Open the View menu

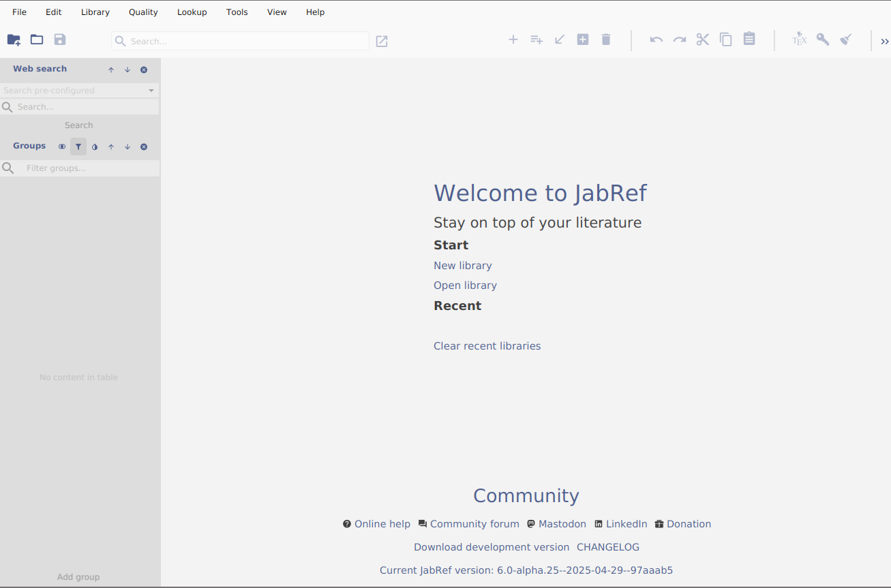277,12
